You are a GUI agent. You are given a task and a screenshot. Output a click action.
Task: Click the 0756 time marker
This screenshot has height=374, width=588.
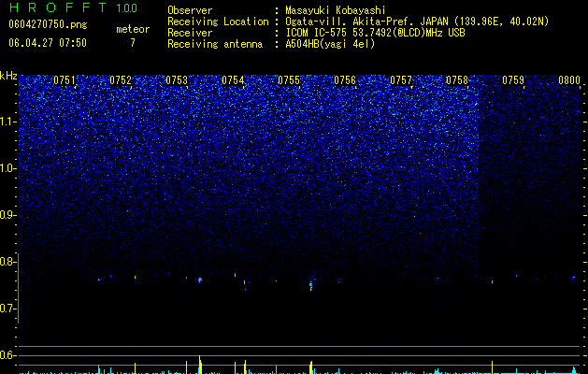coord(345,80)
